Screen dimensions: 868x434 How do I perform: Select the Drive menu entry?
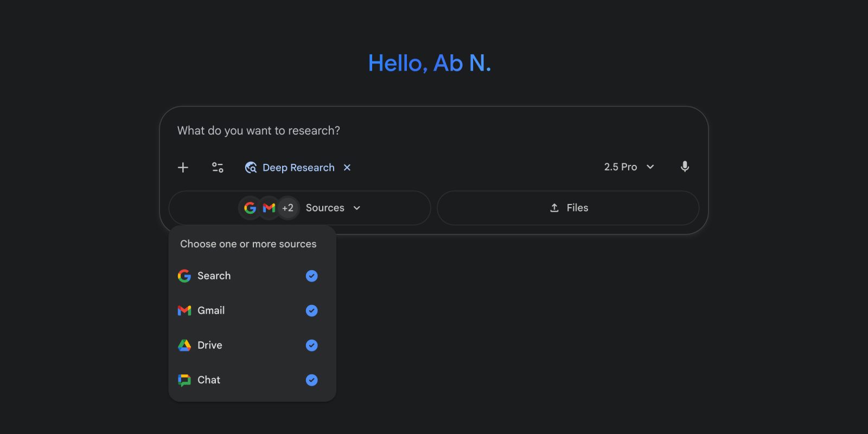pyautogui.click(x=210, y=346)
